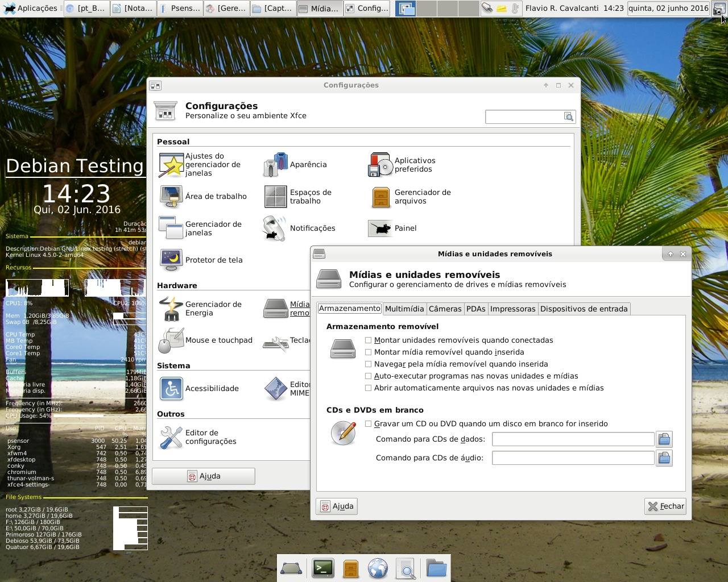Open Gerenciador de Energia settings
The height and width of the screenshot is (582, 728).
pyautogui.click(x=171, y=309)
